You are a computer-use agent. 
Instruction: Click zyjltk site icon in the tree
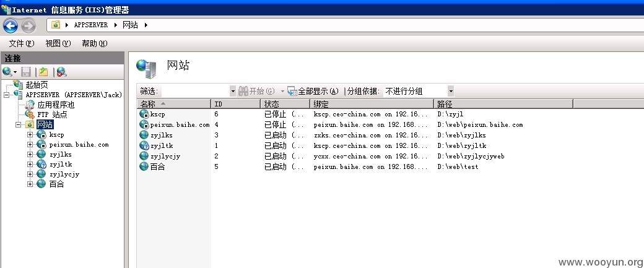pyautogui.click(x=41, y=164)
